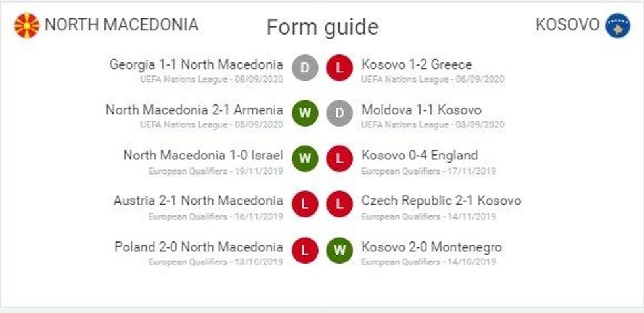Click the red L badge beside Kosovo 0-4 England
Image resolution: width=644 pixels, height=313 pixels.
coord(340,158)
